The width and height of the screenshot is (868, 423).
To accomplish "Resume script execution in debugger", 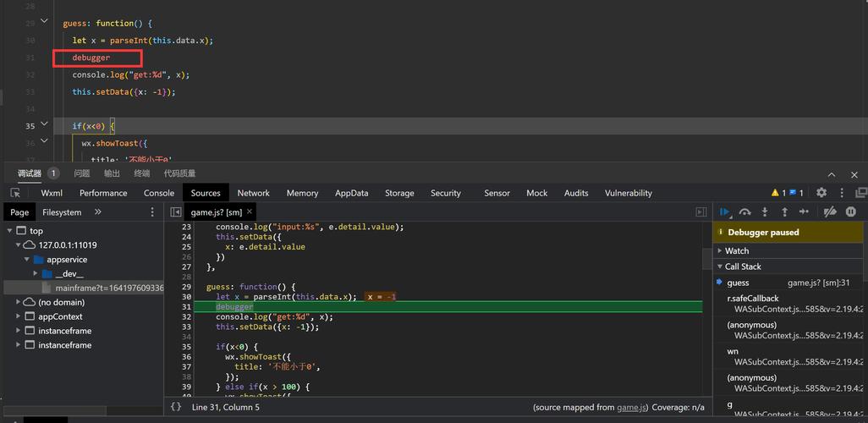I will tap(725, 212).
